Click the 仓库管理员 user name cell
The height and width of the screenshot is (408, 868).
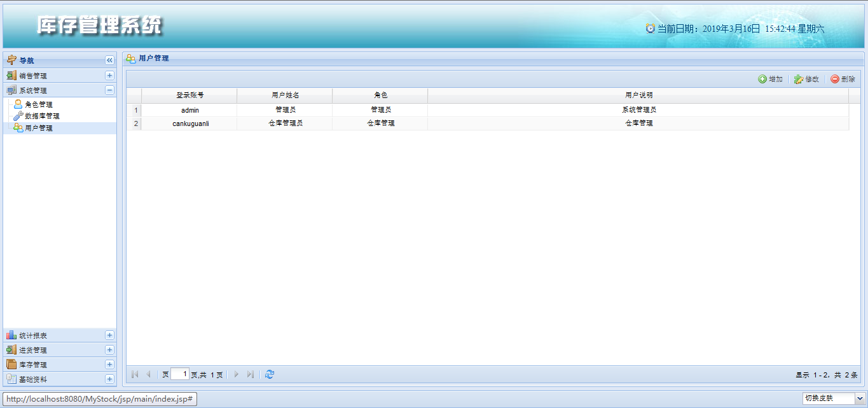point(285,123)
